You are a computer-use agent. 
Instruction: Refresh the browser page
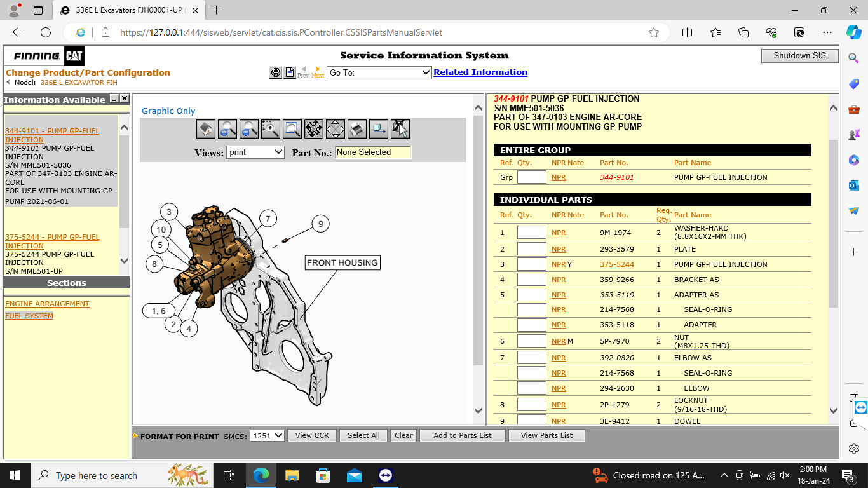click(x=46, y=32)
